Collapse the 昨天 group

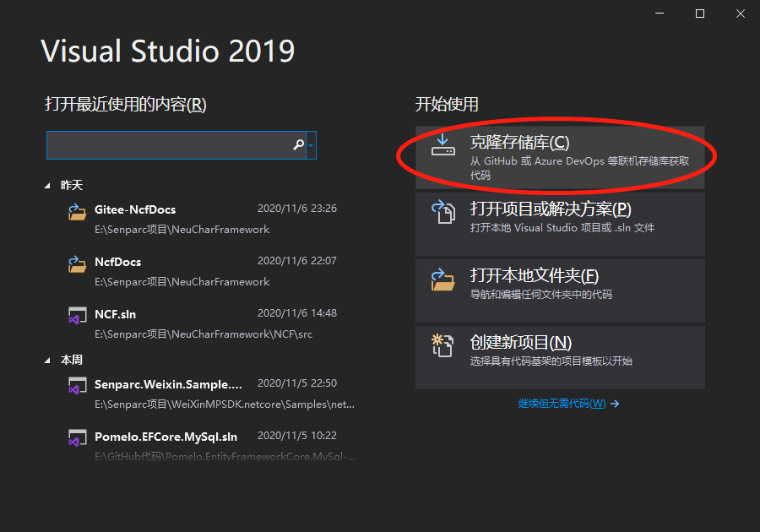47,186
